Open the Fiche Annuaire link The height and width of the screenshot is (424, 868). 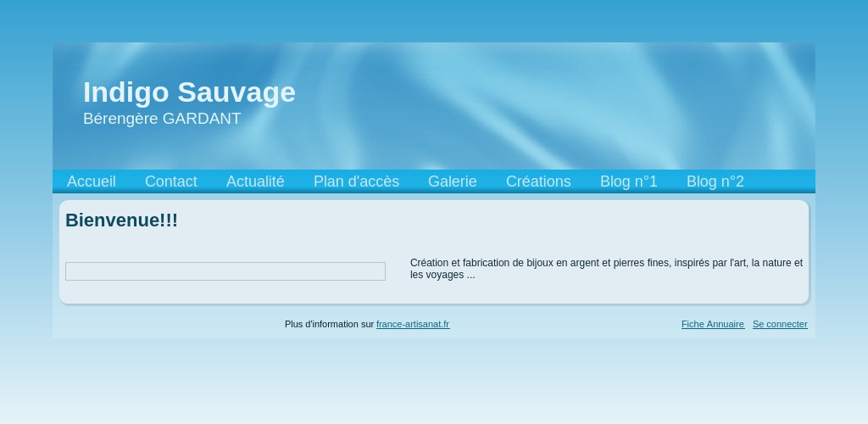(x=713, y=325)
